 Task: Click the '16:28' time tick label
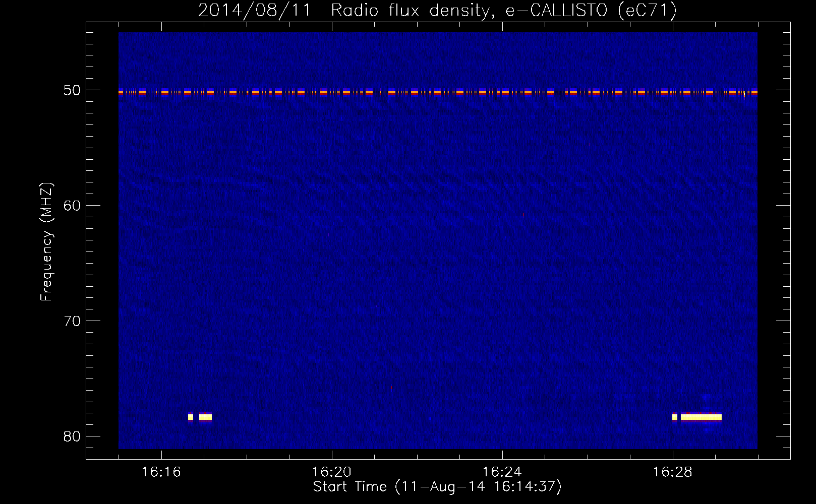point(672,472)
